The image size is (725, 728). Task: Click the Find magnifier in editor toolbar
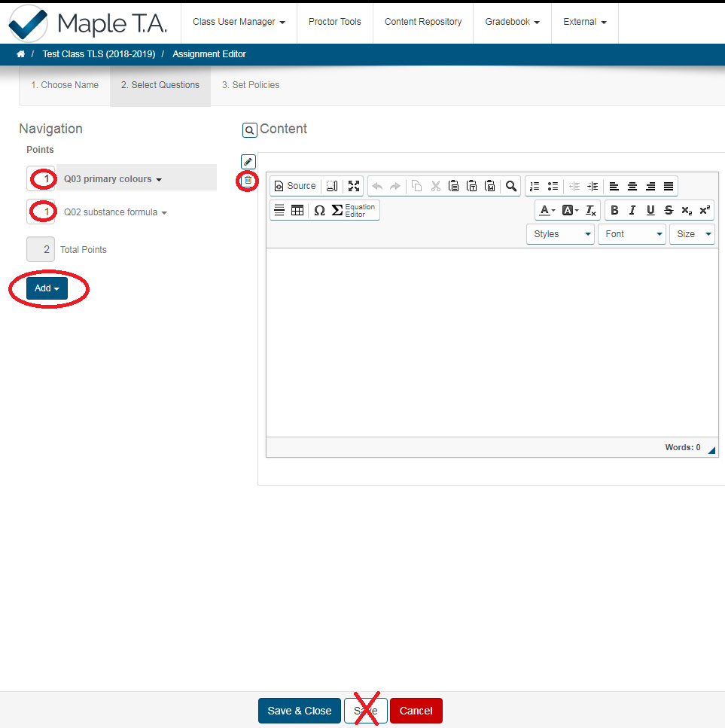511,186
